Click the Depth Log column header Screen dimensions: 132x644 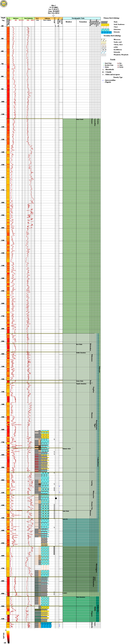(x=3, y=19)
